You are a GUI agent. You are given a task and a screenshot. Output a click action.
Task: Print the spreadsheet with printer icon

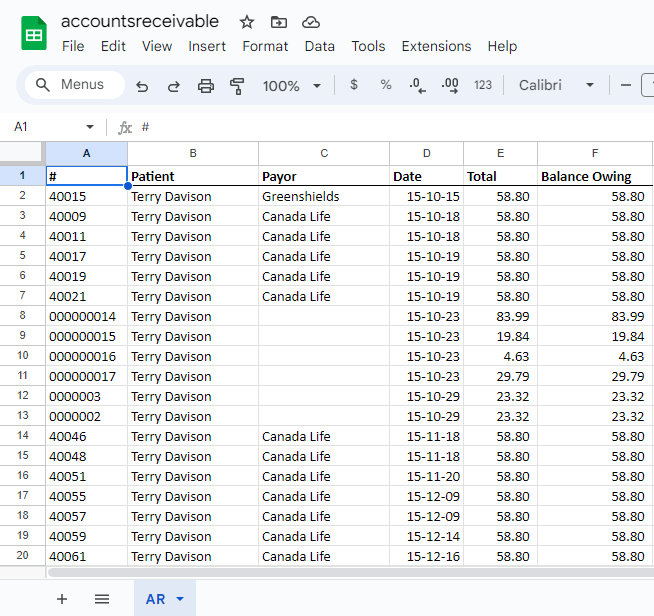pos(206,86)
